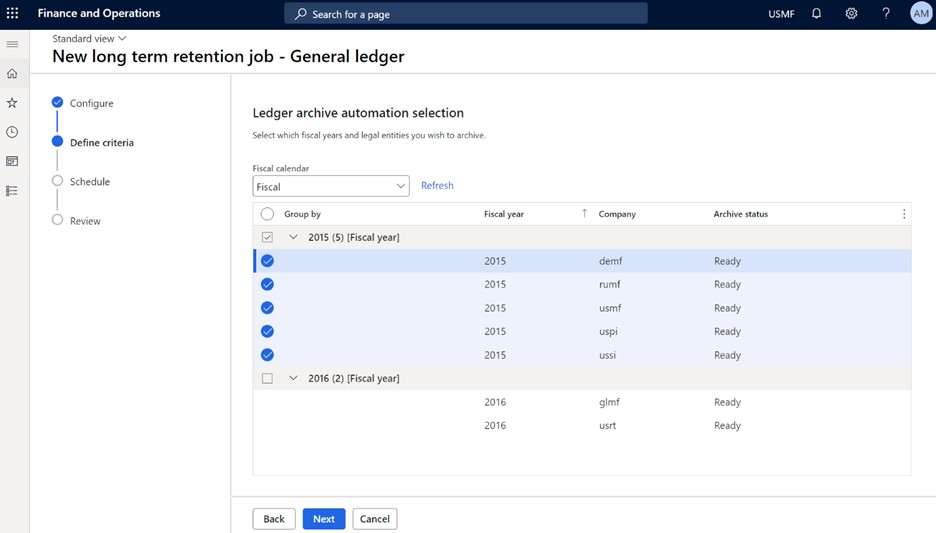This screenshot has width=936, height=533.
Task: Click the Refresh link
Action: pyautogui.click(x=437, y=186)
